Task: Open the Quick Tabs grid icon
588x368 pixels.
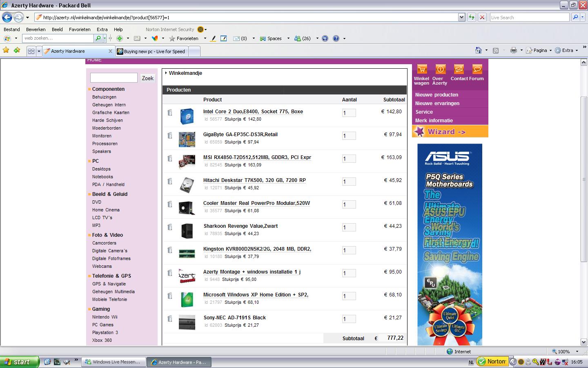Action: pos(31,51)
